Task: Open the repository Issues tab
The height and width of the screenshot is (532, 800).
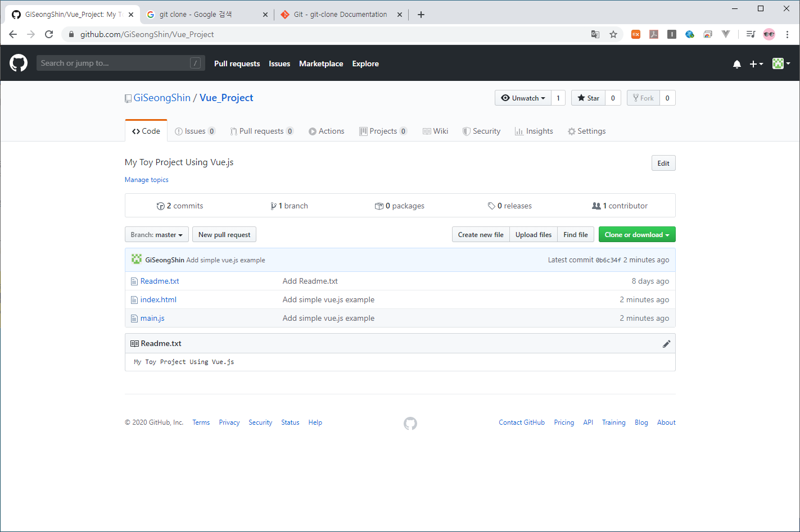Action: [195, 131]
